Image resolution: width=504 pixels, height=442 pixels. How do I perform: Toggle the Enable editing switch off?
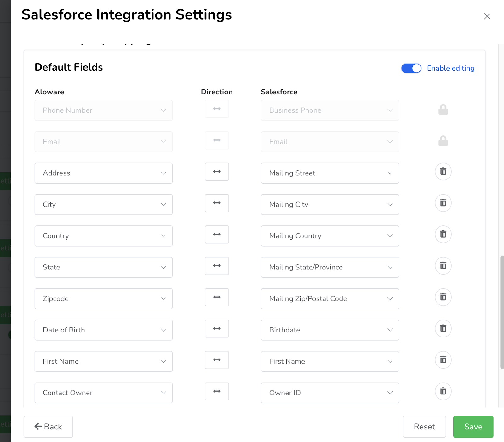pyautogui.click(x=411, y=68)
